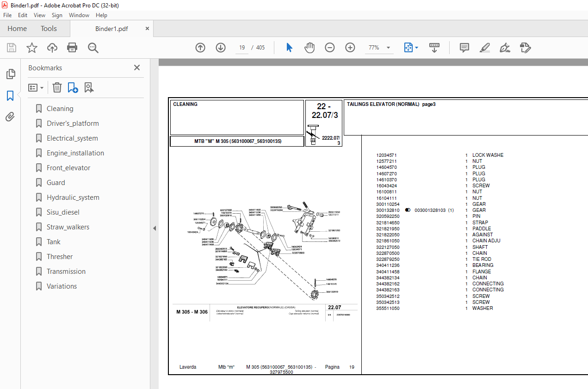The height and width of the screenshot is (389, 588).
Task: Open the scrolling mode/read mode icon
Action: coord(434,48)
